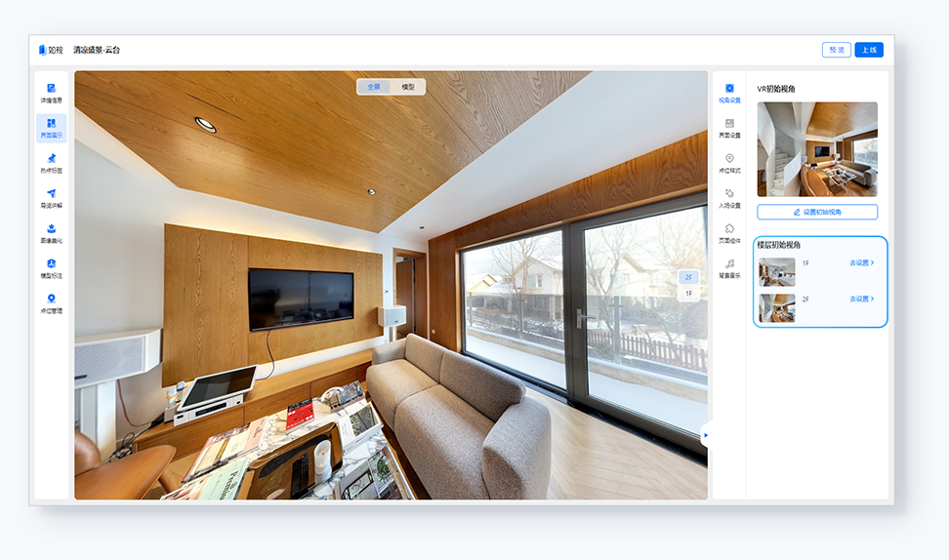Viewport: 949px width, 560px height.
Task: Open the 模型标注 model annotation tool
Action: coord(52,268)
